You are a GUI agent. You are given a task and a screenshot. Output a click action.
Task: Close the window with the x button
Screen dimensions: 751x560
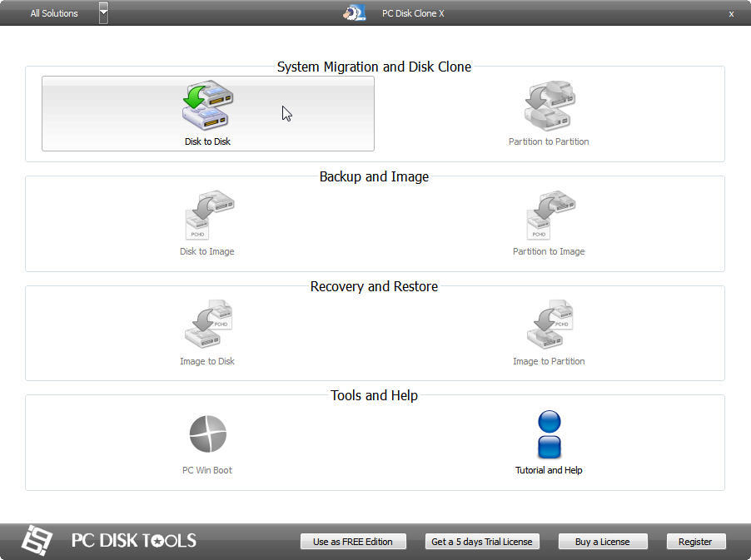[731, 14]
